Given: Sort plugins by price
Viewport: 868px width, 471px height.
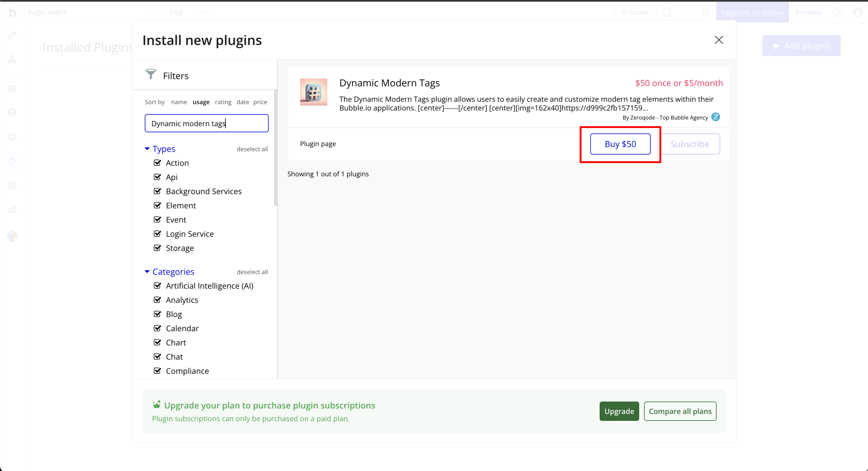Looking at the screenshot, I should pyautogui.click(x=260, y=102).
